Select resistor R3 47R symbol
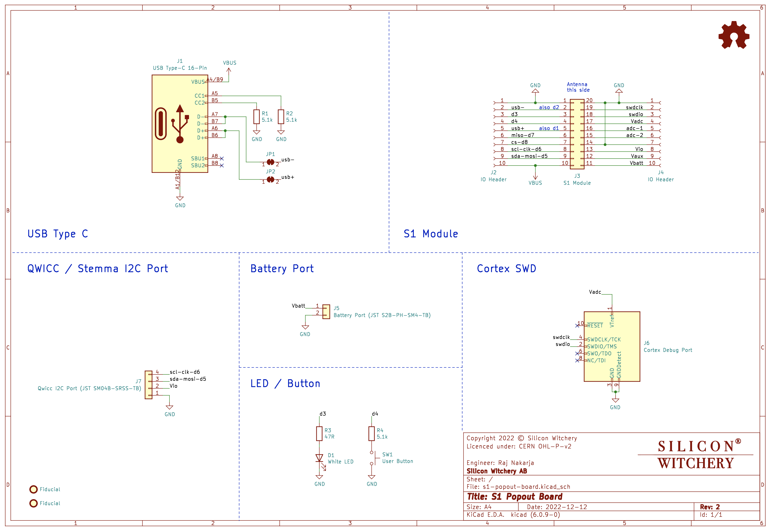Viewport: 770px width, 532px height. 319,434
